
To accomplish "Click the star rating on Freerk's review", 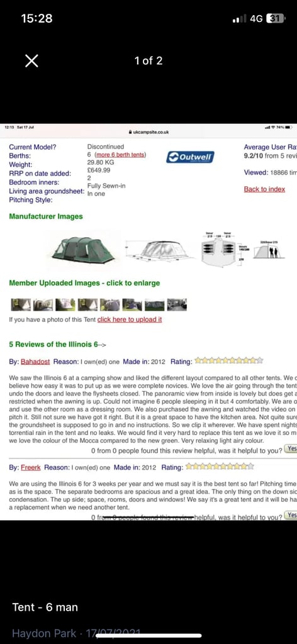I will pos(220,467).
